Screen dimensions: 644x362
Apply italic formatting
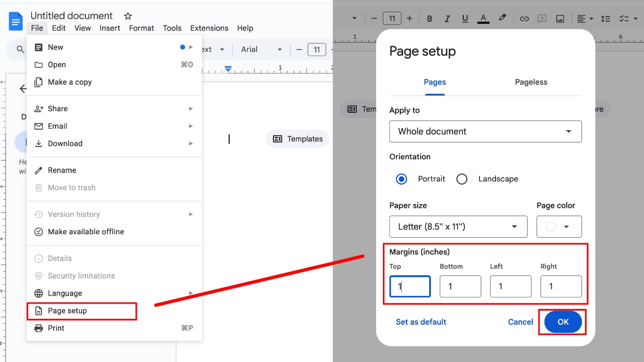(x=447, y=18)
